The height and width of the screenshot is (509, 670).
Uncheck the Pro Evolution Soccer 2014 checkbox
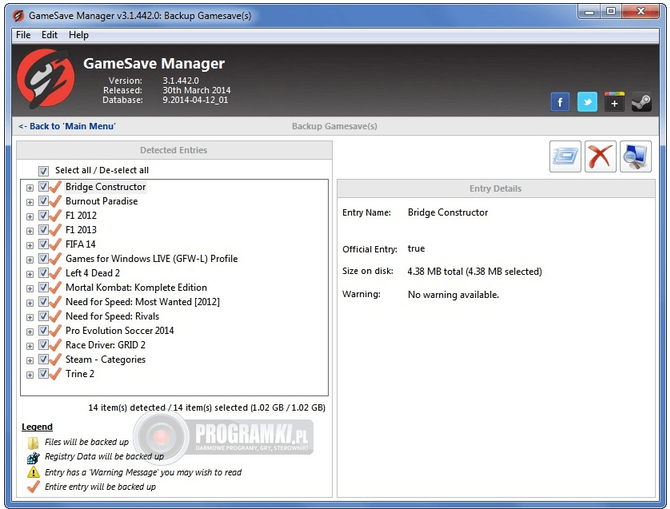(43, 330)
